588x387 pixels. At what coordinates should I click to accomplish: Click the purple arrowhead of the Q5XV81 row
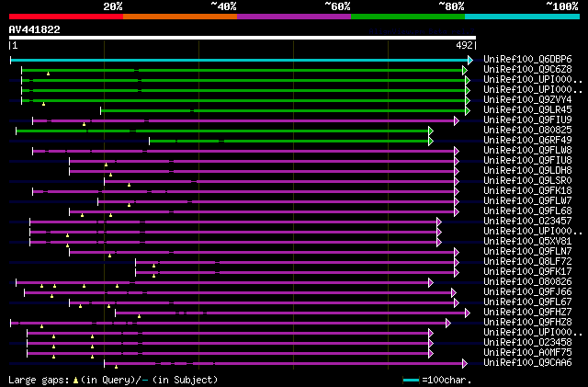pyautogui.click(x=439, y=243)
